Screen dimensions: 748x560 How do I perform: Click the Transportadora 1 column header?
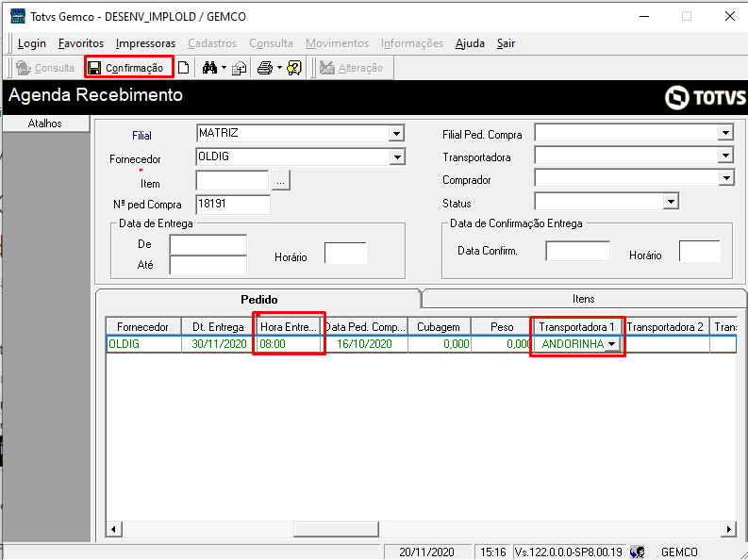click(x=576, y=327)
